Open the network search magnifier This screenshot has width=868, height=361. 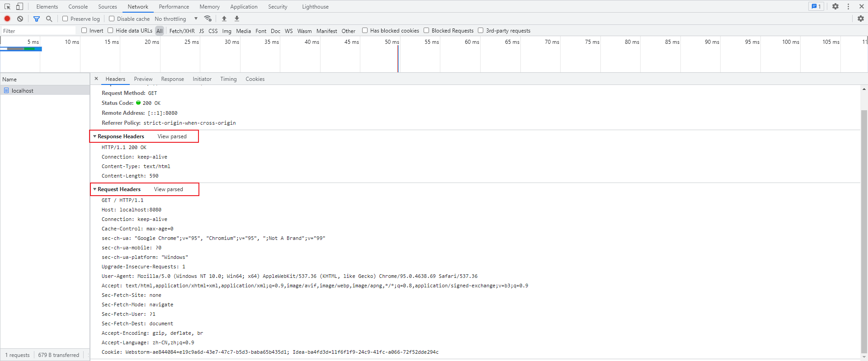point(49,19)
